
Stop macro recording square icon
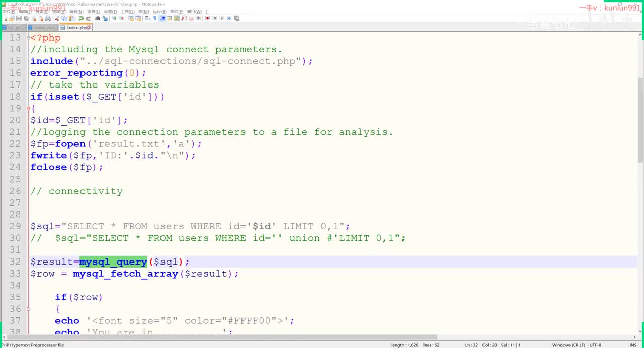[x=215, y=18]
